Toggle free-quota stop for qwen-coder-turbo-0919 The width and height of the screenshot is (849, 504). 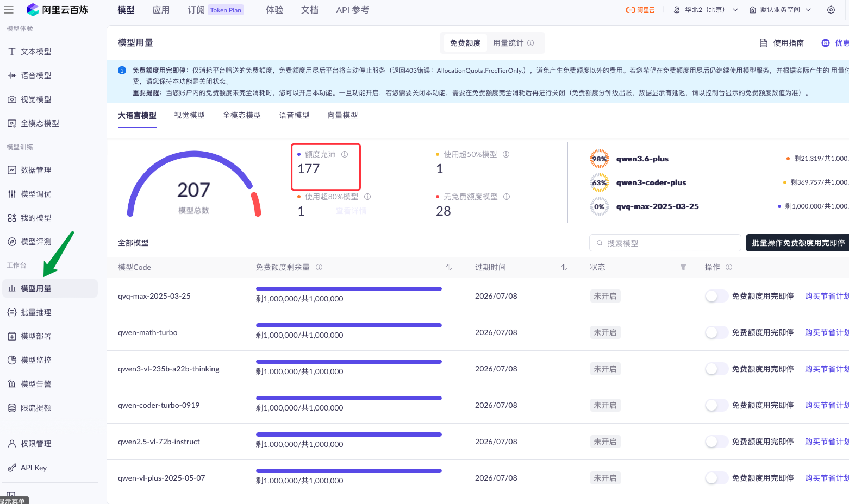[716, 405]
